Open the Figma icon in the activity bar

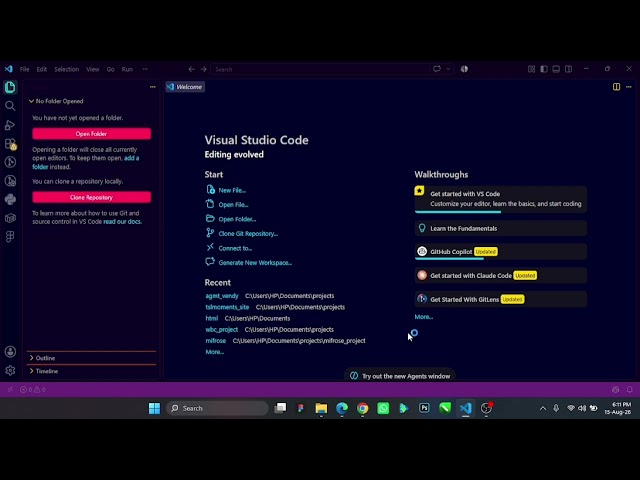pyautogui.click(x=10, y=237)
